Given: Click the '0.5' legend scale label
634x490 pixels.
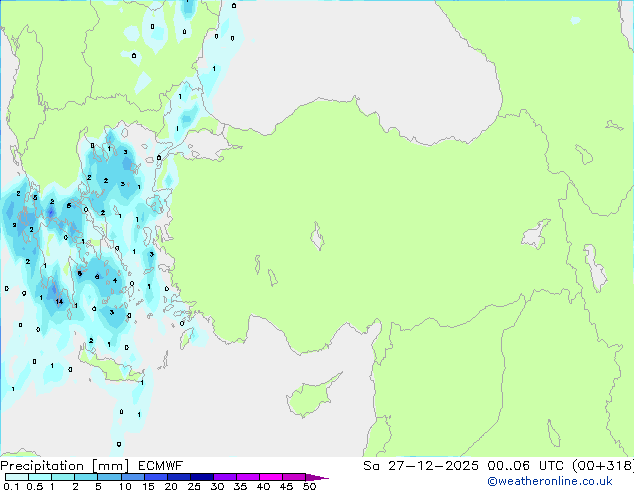Looking at the screenshot, I should (35, 486).
